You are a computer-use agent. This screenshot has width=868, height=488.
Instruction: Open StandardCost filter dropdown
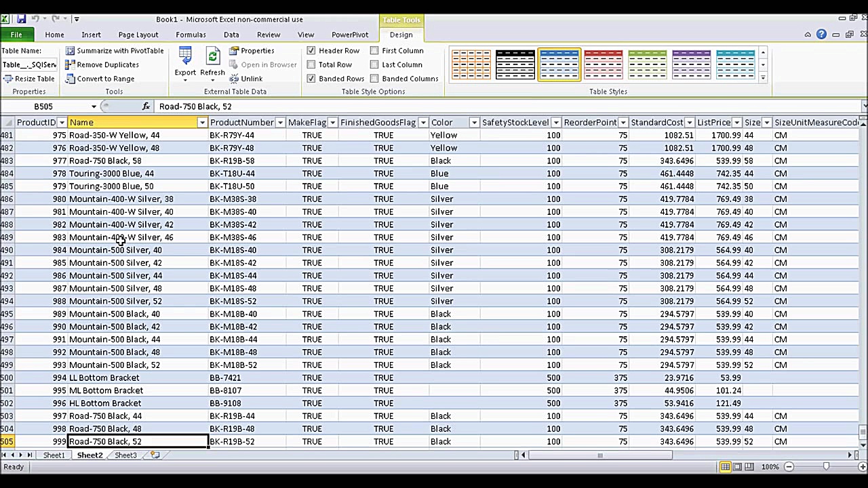(690, 123)
